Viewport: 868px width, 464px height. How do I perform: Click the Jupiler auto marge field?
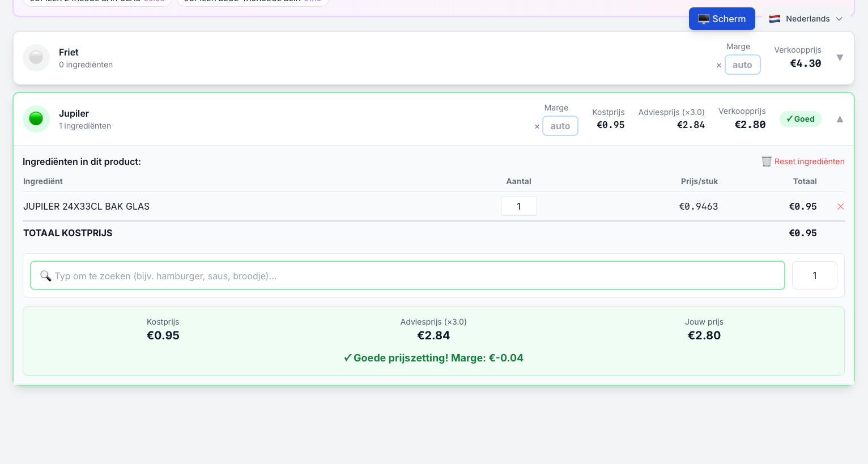coord(560,126)
